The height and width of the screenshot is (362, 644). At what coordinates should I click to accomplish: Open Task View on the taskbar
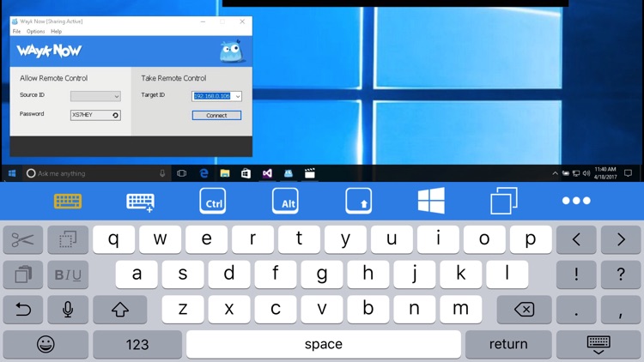pyautogui.click(x=181, y=173)
